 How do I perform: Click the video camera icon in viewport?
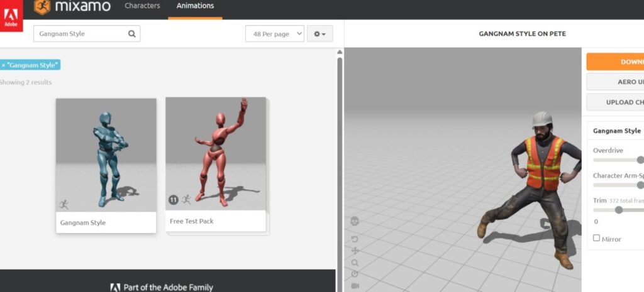(355, 286)
